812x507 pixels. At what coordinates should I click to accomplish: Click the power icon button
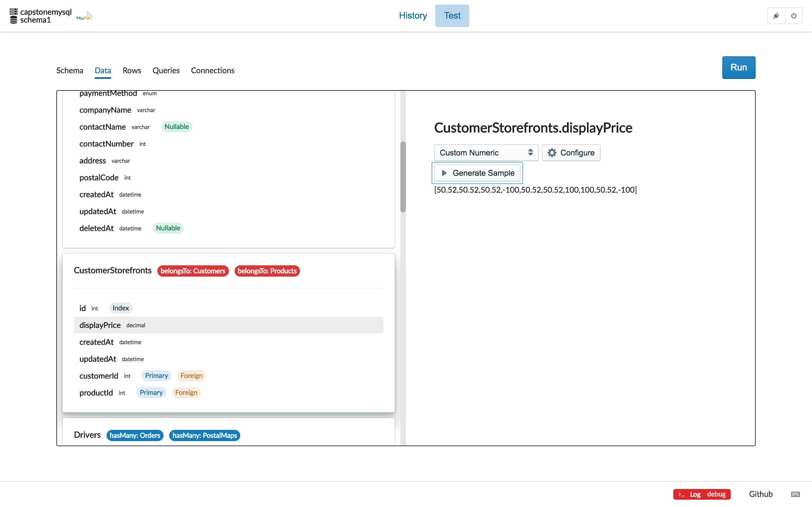pyautogui.click(x=794, y=16)
